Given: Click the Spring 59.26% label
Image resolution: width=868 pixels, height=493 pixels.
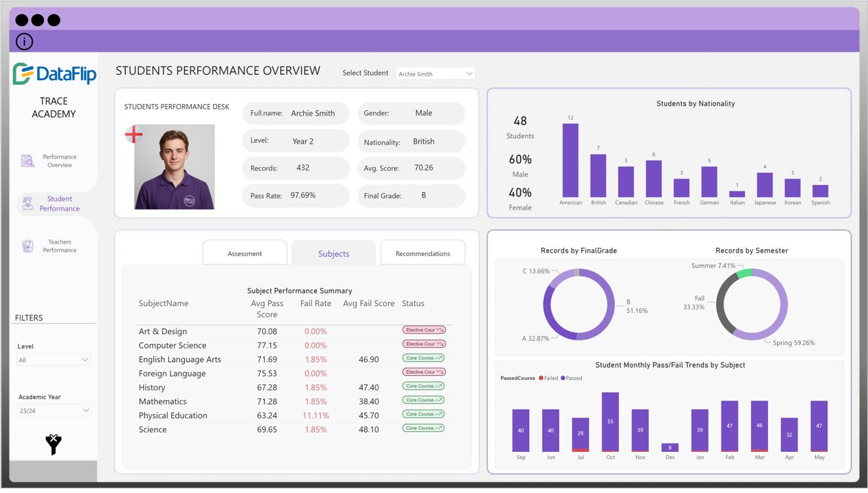Looking at the screenshot, I should [x=794, y=342].
